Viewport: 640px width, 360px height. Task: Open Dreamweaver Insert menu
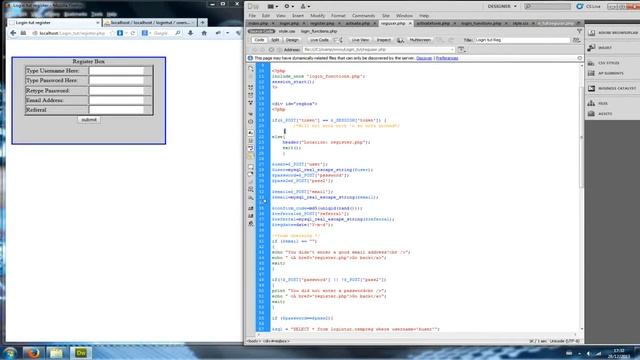(298, 16)
